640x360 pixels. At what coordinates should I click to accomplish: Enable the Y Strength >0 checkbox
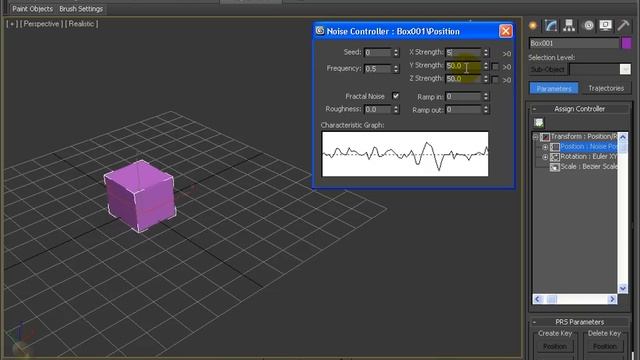[x=495, y=66]
